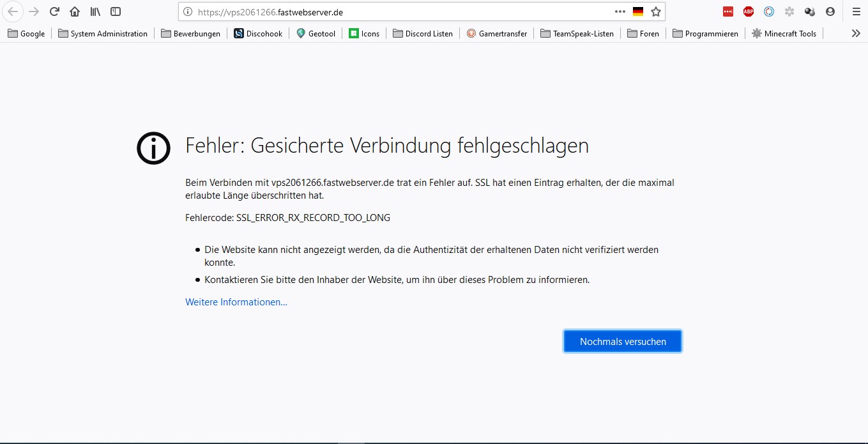Open the Firefox hamburger menu
Viewport: 868px width, 444px height.
pos(856,11)
